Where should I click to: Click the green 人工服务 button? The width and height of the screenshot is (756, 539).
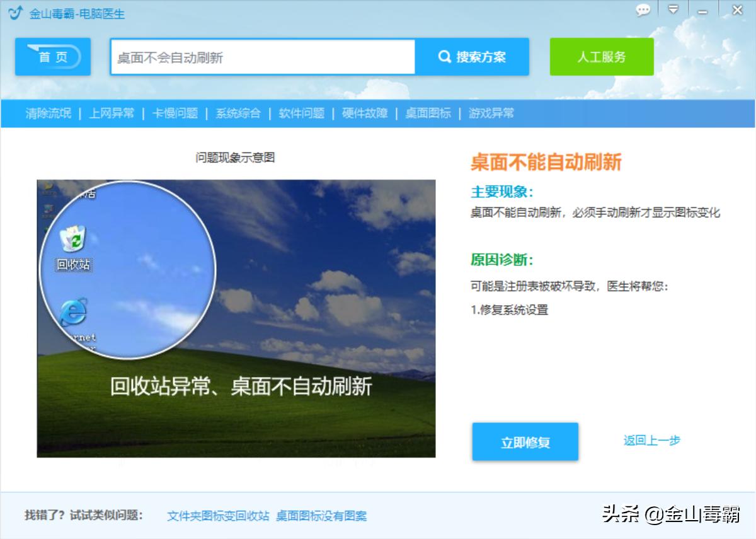pyautogui.click(x=602, y=56)
